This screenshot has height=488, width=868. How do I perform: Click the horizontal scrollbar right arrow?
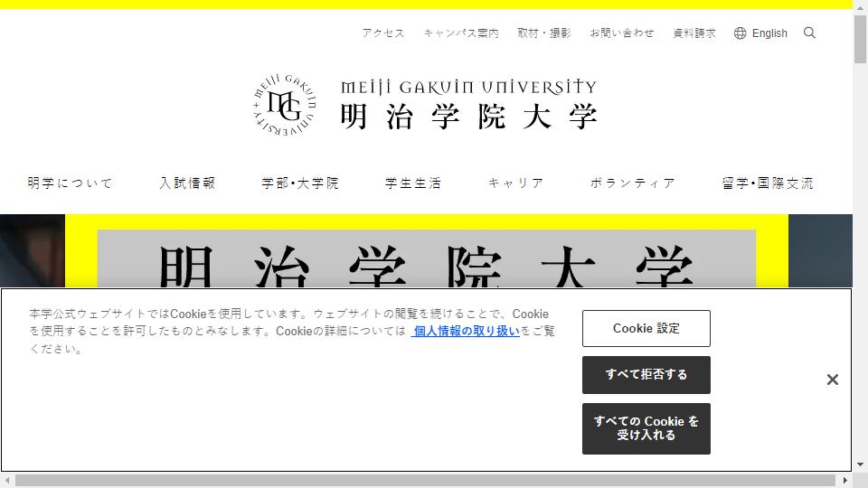click(x=844, y=480)
